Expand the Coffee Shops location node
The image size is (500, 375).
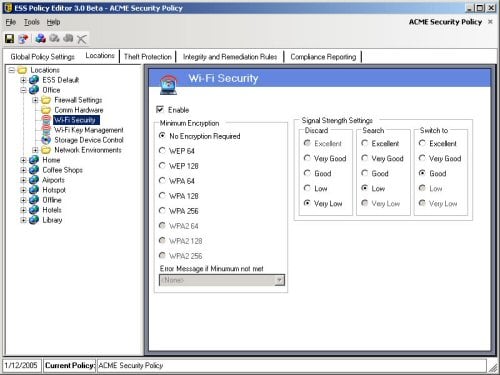23,170
